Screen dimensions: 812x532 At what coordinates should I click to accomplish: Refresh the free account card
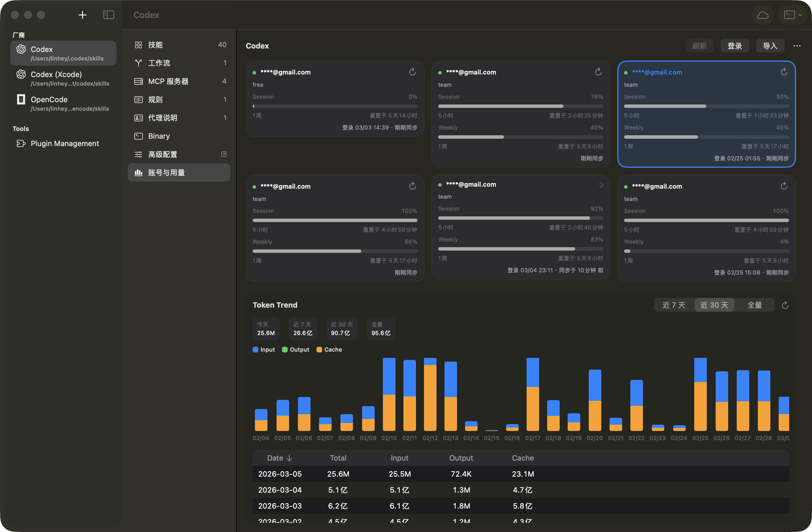(x=413, y=72)
